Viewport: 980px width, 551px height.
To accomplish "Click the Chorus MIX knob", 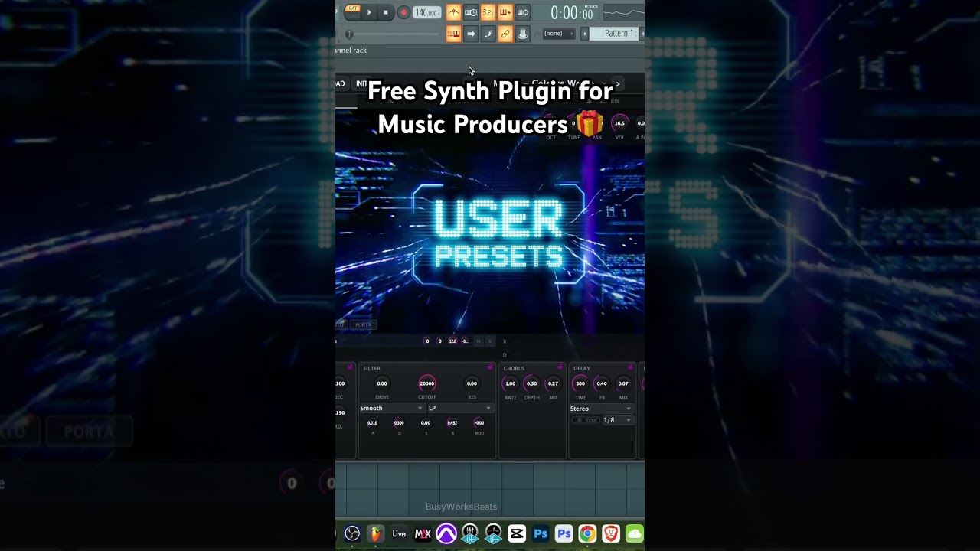I will tap(553, 383).
